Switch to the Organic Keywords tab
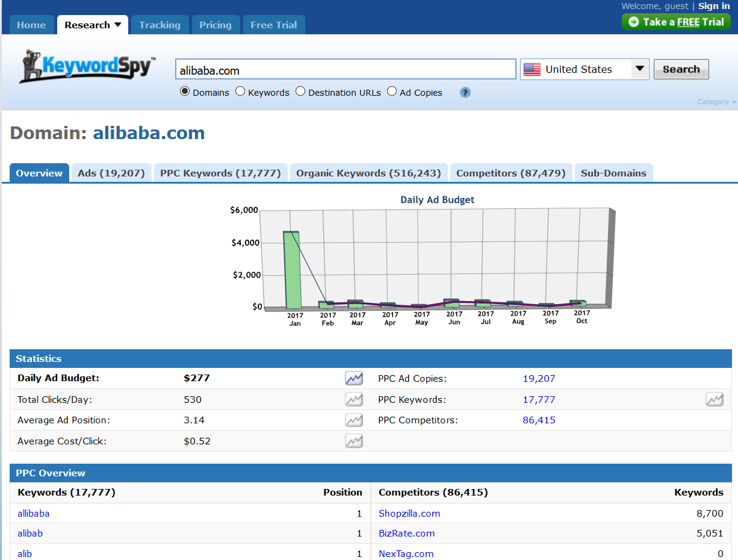Image resolution: width=738 pixels, height=560 pixels. point(368,173)
